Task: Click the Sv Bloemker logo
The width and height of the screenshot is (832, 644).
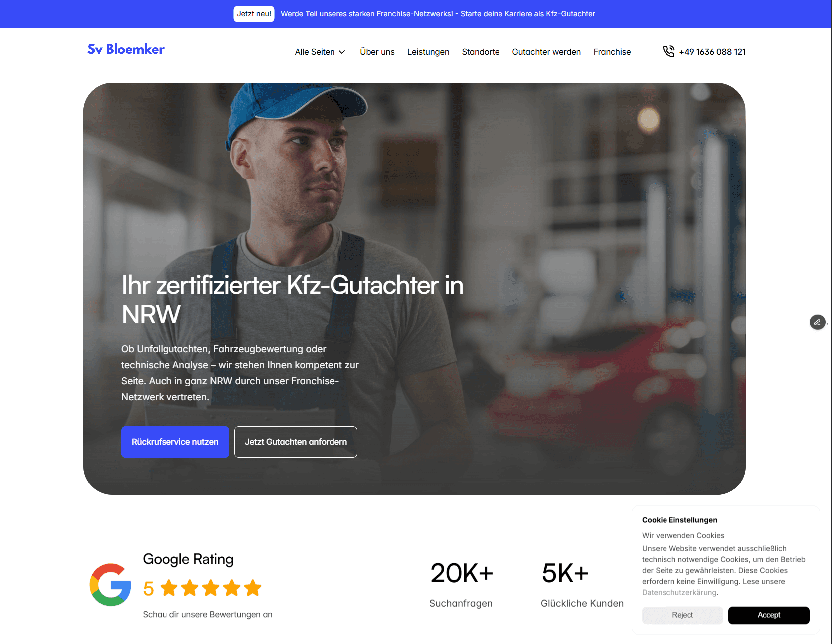Action: [126, 49]
